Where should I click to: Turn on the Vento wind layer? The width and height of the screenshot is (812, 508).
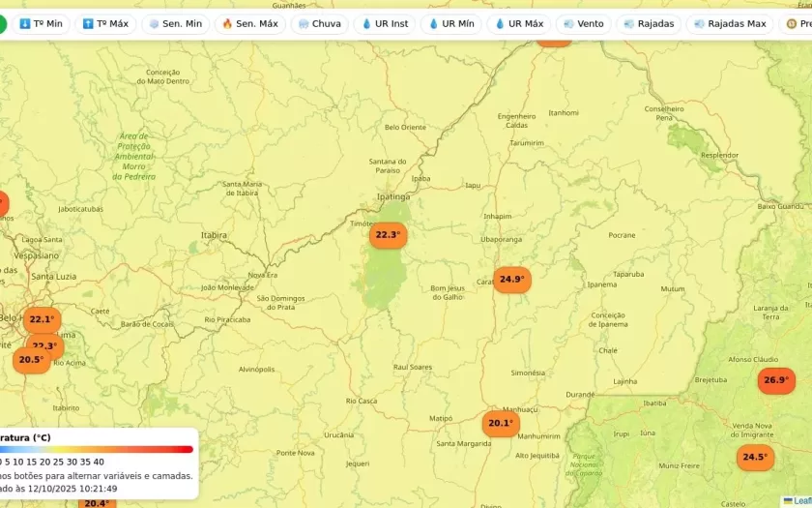coord(583,23)
